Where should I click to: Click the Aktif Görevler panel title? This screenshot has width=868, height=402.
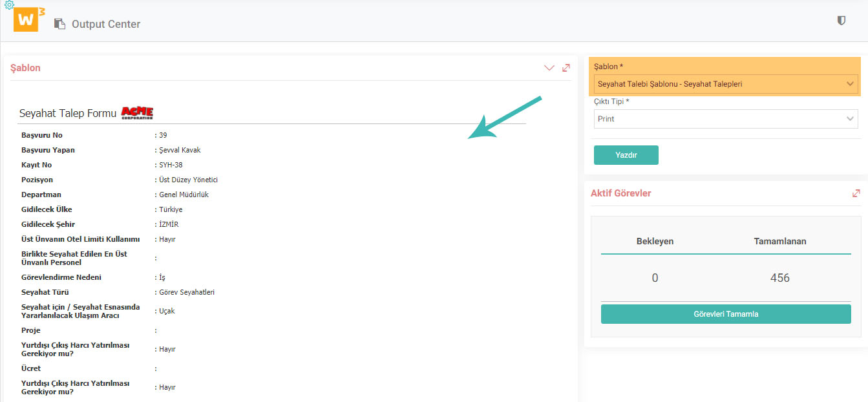point(620,193)
